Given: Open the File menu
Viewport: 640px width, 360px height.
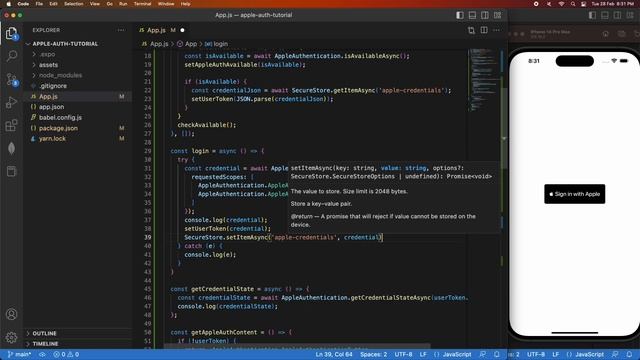Looking at the screenshot, I should (39, 4).
